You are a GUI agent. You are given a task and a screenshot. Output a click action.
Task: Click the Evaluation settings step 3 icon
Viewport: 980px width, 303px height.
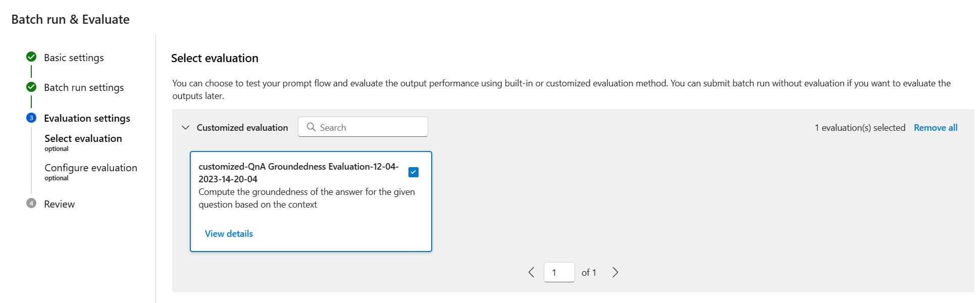click(x=31, y=118)
